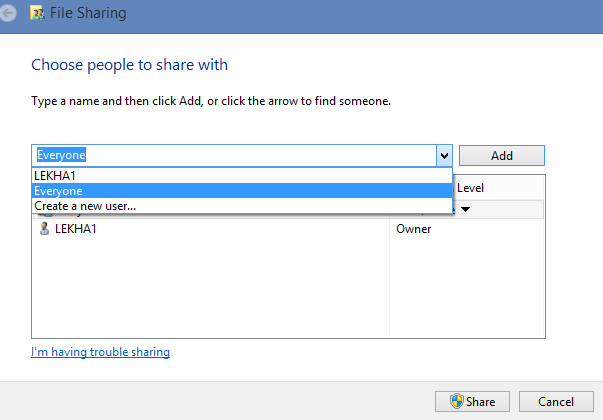Collapse the name combo box arrow
This screenshot has width=603, height=420.
pyautogui.click(x=444, y=156)
